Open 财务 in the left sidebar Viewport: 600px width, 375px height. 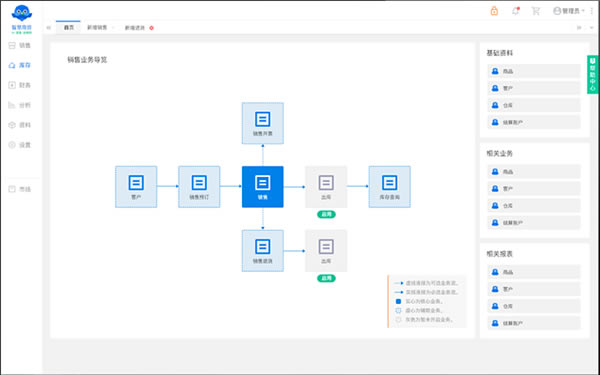pyautogui.click(x=20, y=85)
